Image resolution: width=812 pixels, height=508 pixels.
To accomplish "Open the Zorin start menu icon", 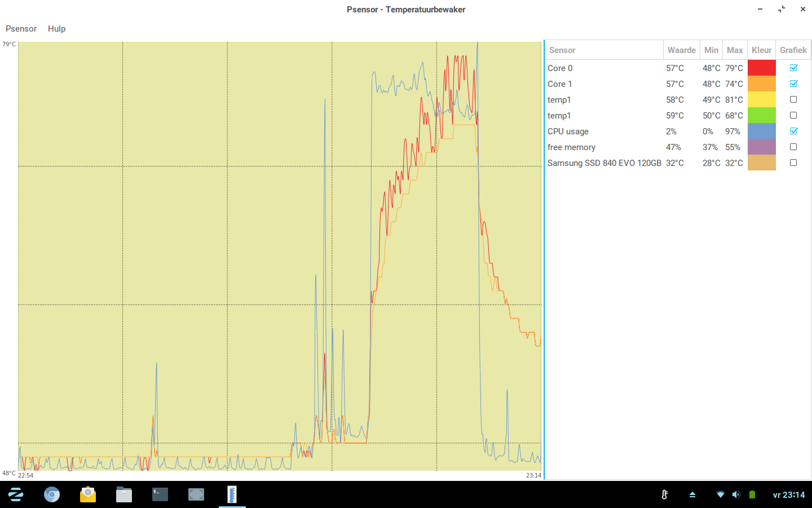I will coord(16,495).
